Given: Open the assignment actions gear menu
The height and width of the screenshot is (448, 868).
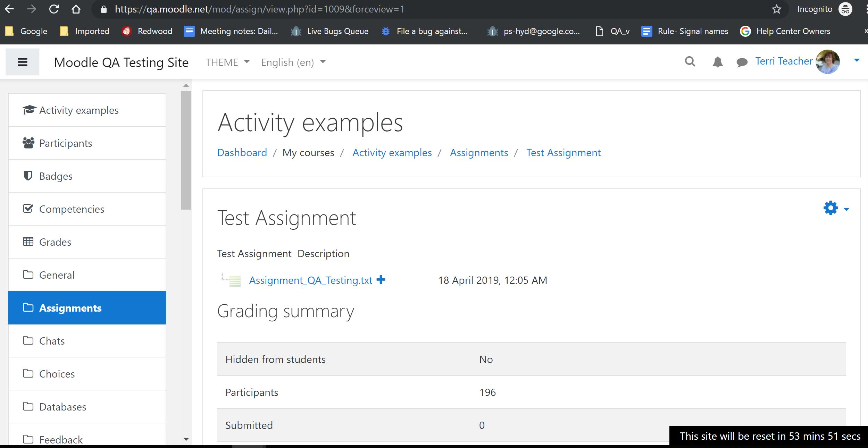Looking at the screenshot, I should (x=836, y=208).
